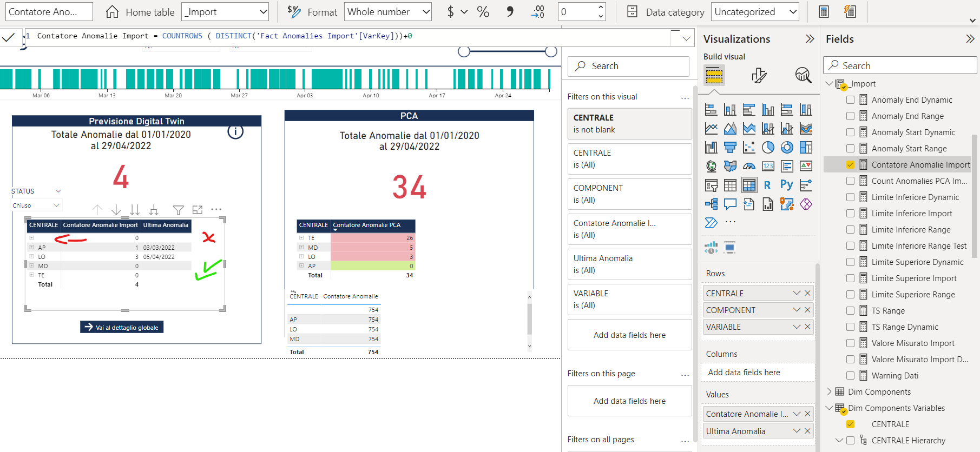This screenshot has width=980, height=452.
Task: Choose the Treemap visual icon
Action: click(806, 147)
